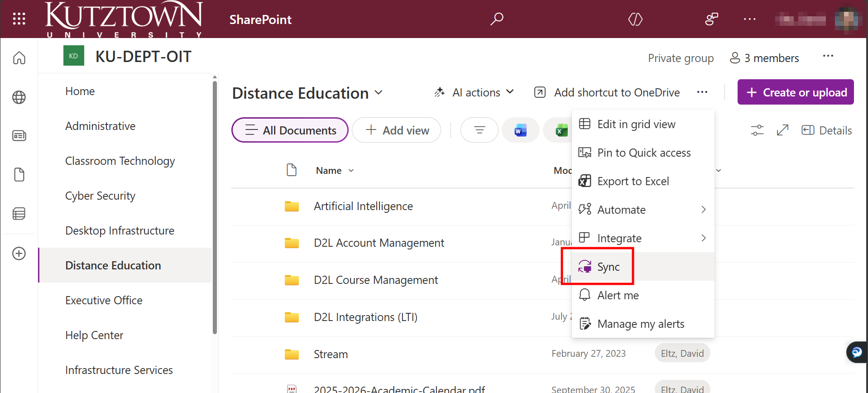The image size is (868, 393).
Task: Open the floating chat assistant bubble
Action: (857, 352)
